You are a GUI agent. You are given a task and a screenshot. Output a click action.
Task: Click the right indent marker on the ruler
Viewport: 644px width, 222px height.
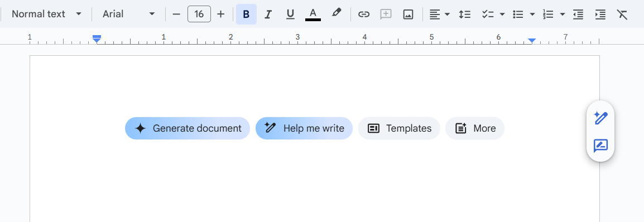532,40
